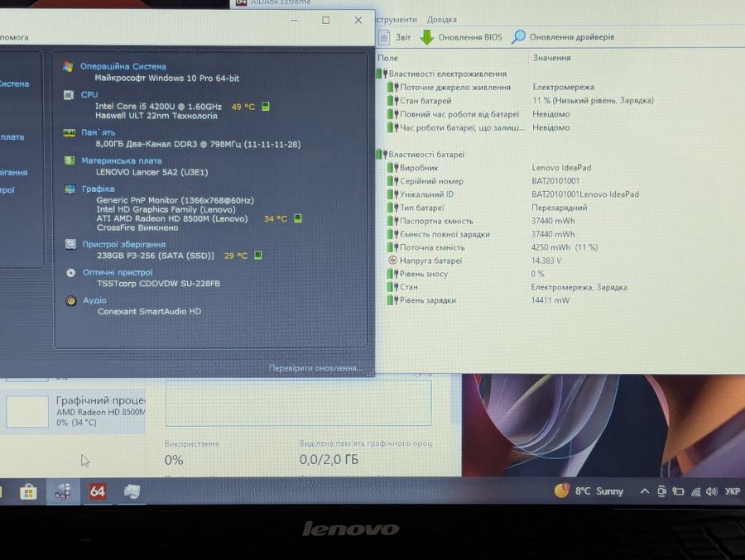The width and height of the screenshot is (745, 560).
Task: Click the Значення column header in AIDA64
Action: click(551, 57)
